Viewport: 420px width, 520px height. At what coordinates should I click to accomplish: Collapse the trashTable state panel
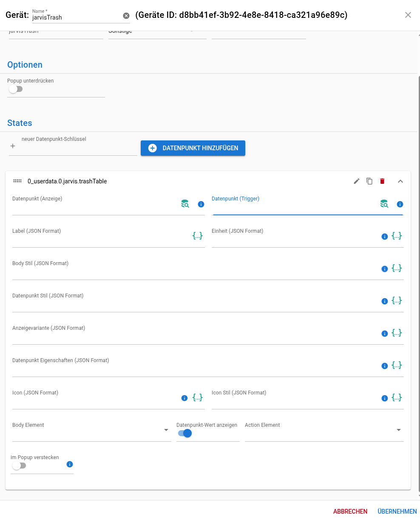click(400, 181)
